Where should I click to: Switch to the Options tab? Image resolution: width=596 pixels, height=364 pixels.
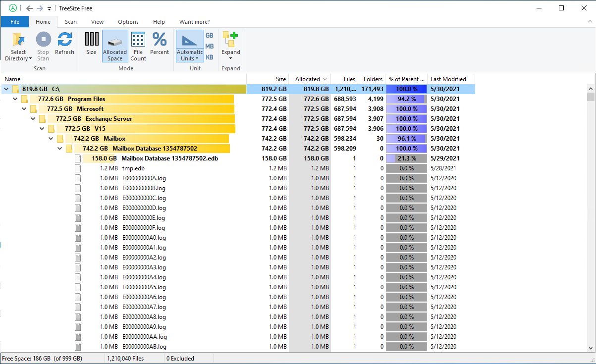click(x=128, y=22)
